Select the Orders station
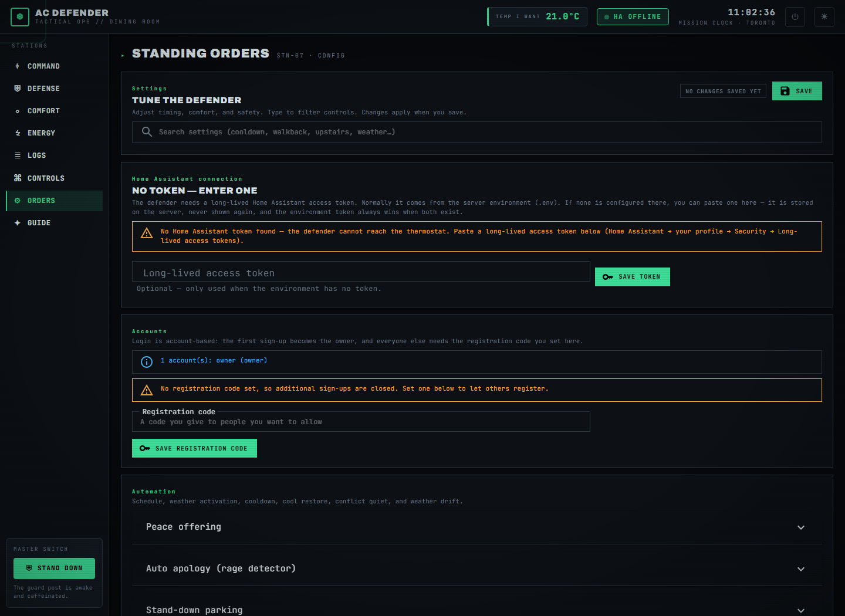Screen dimensions: 845x616 coord(54,201)
